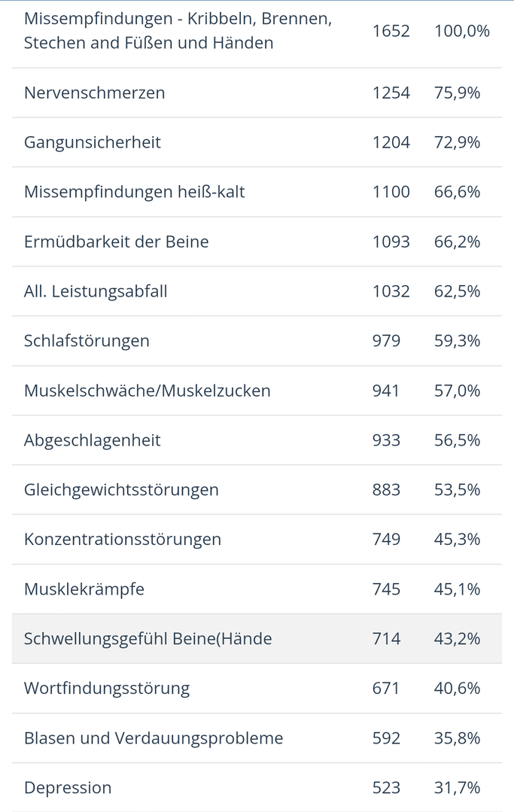Viewport: 514px width, 812px height.
Task: Select the Gangunsicherheit symptom row
Action: tap(92, 142)
